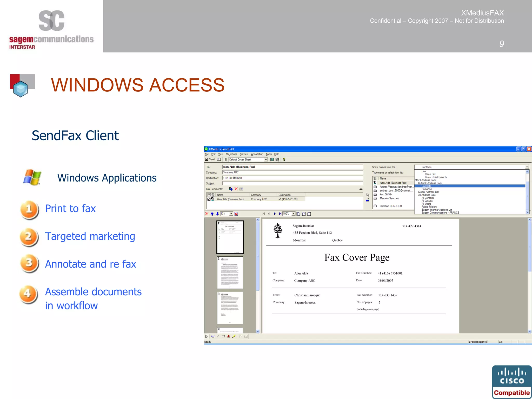Image resolution: width=532 pixels, height=399 pixels.
Task: Go to the previous preview page
Action: [269, 214]
